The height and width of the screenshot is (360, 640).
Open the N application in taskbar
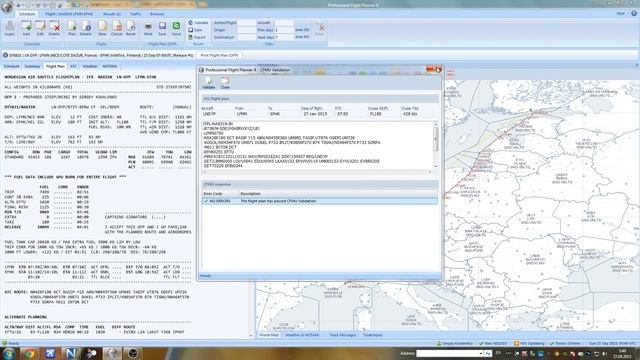click(71, 353)
